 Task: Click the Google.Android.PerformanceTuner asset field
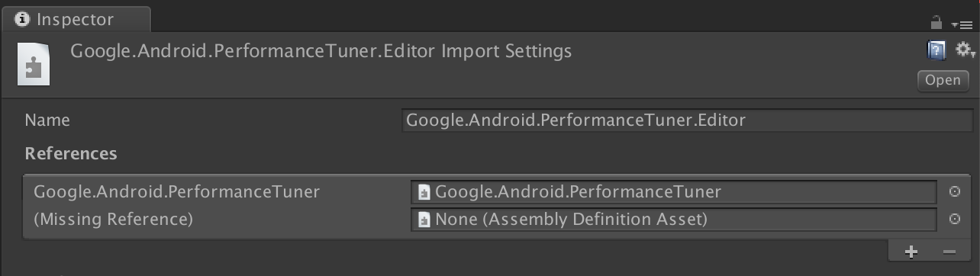click(x=674, y=191)
